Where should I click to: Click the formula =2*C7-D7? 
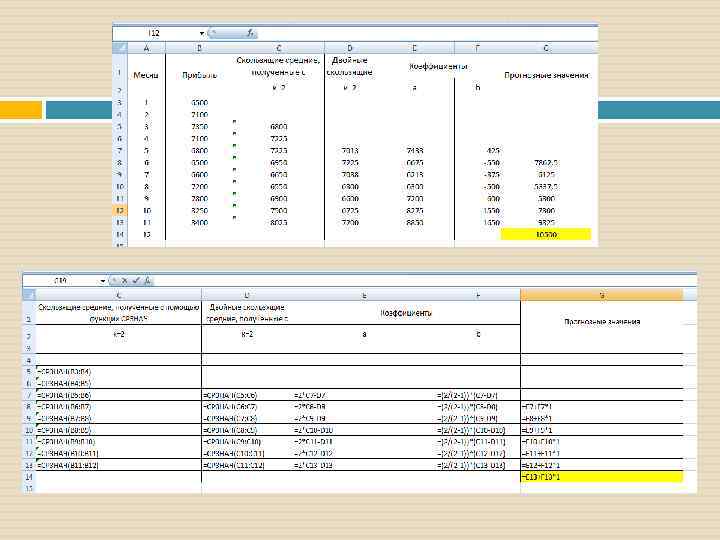pos(309,395)
